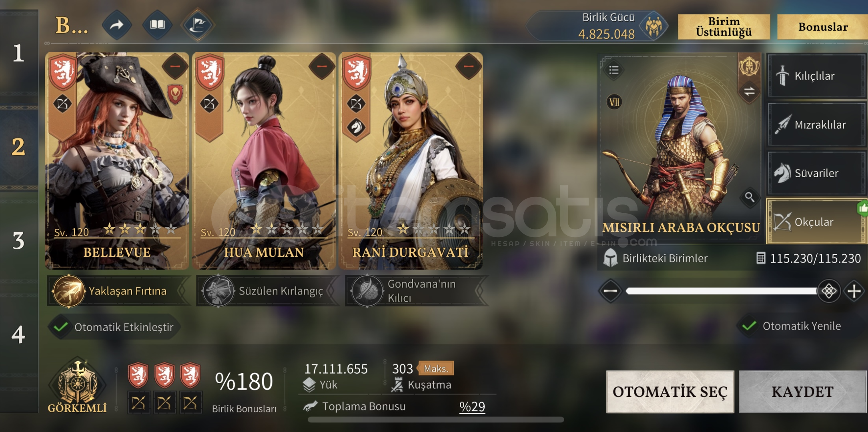This screenshot has height=432, width=868.
Task: Remove Hua Mulan from the formation
Action: (322, 66)
